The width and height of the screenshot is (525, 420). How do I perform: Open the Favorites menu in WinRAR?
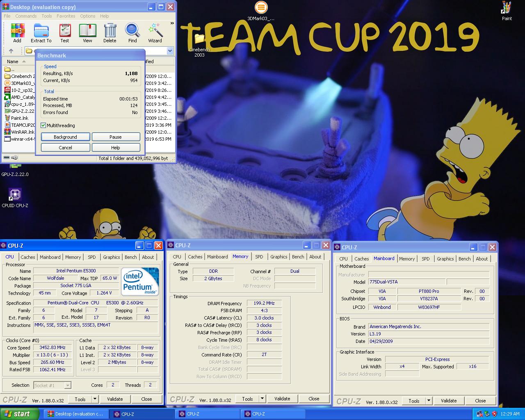tap(66, 16)
